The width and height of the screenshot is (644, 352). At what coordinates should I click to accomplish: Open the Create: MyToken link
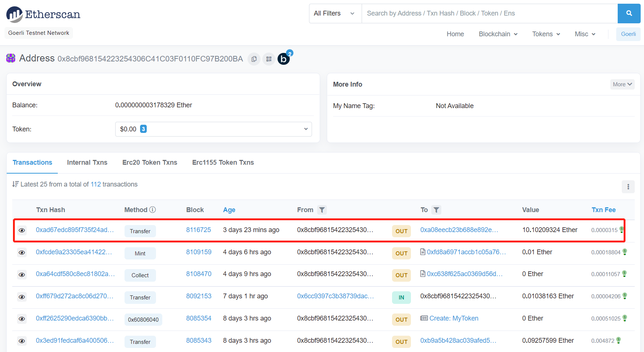454,318
